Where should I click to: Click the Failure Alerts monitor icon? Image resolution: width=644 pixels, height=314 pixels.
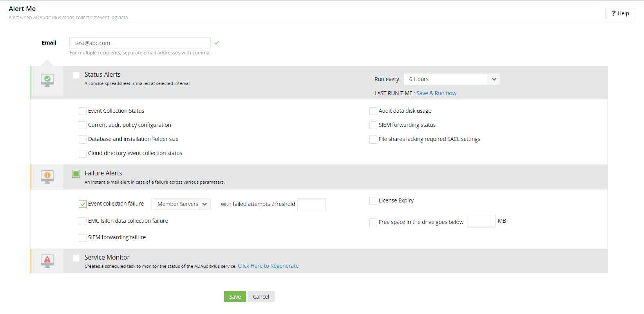tap(47, 177)
